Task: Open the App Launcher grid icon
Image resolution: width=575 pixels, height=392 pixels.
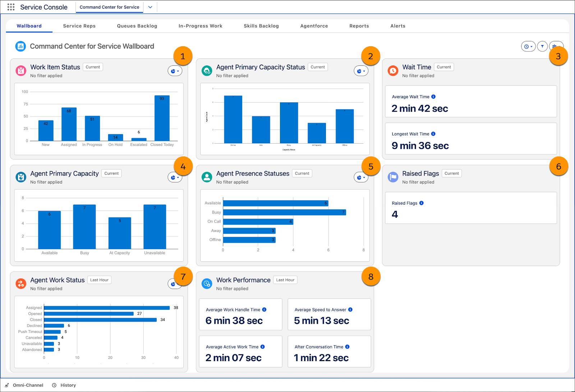Action: [x=11, y=7]
